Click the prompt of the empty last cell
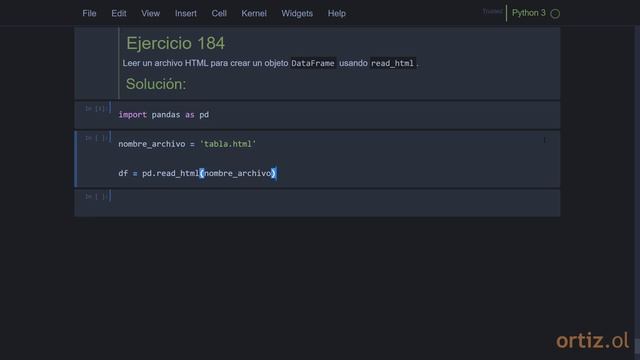Viewport: 640px width, 360px height. click(96, 197)
